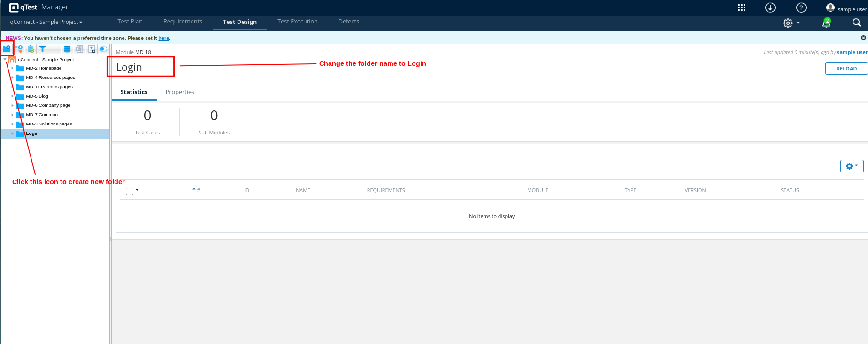Click the filter funnel icon in tree toolbar

(42, 49)
